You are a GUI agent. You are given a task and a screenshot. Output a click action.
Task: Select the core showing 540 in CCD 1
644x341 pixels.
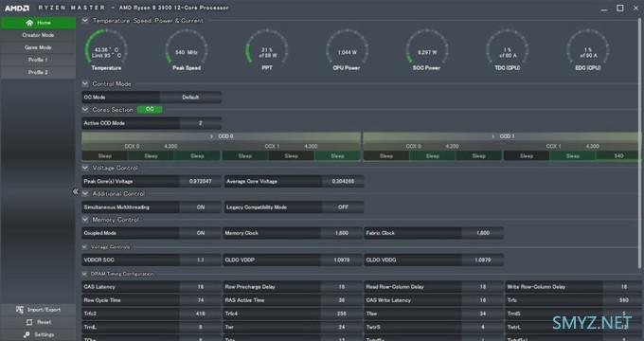[618, 156]
